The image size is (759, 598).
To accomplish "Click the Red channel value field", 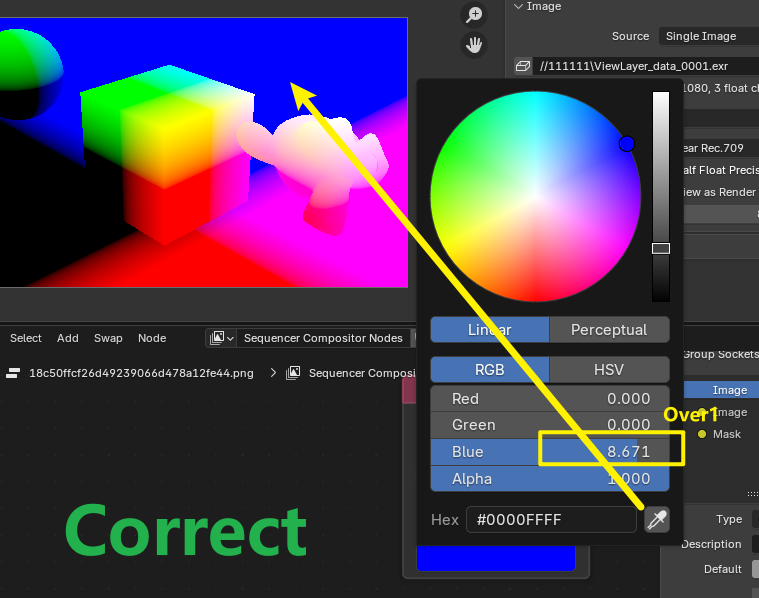I will [x=550, y=399].
